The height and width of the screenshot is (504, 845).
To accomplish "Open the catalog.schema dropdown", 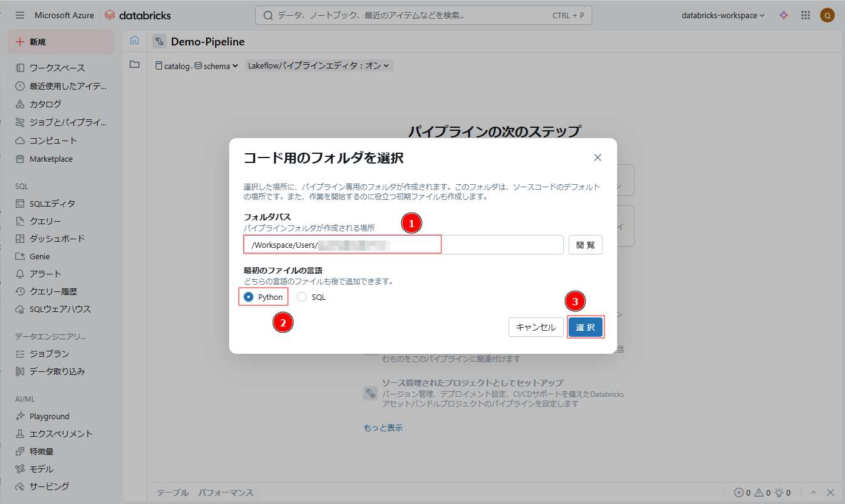I will [x=197, y=66].
